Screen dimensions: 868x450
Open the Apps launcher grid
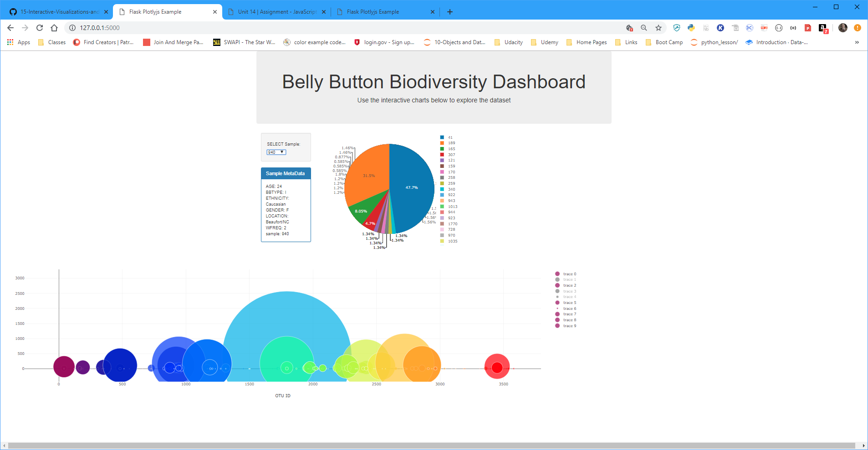click(10, 42)
